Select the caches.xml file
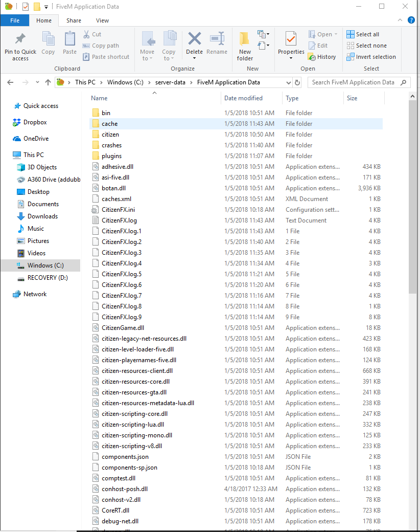 point(236,199)
